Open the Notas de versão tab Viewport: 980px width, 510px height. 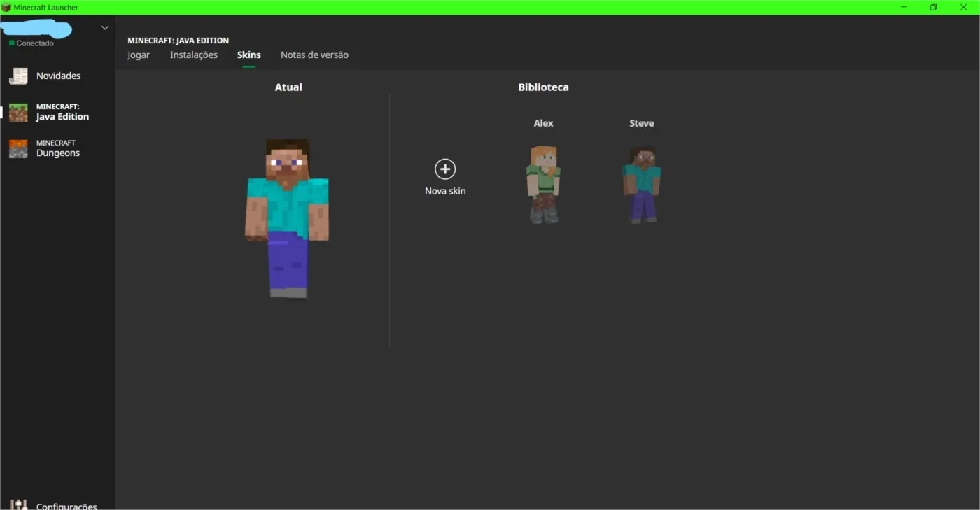314,55
